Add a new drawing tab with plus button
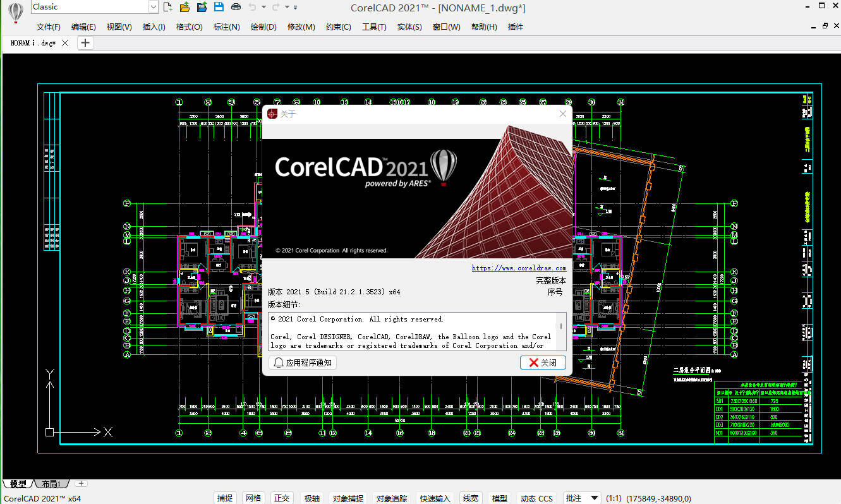Viewport: 841px width, 504px height. pyautogui.click(x=85, y=43)
